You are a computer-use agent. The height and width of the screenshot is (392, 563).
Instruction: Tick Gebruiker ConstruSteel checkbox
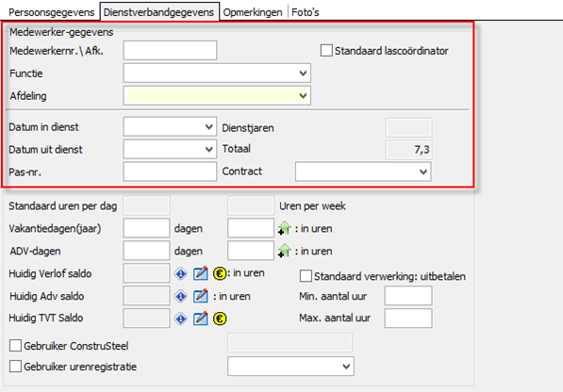15,346
